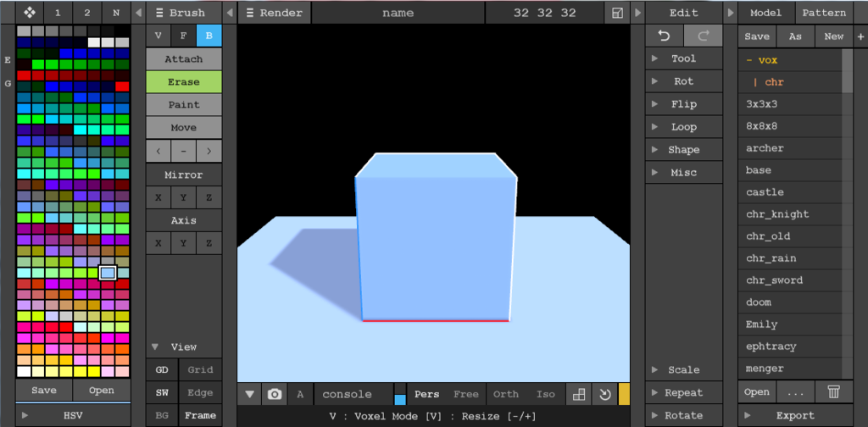Viewport: 868px width, 427px height.
Task: Click the undo arrow icon
Action: click(664, 36)
